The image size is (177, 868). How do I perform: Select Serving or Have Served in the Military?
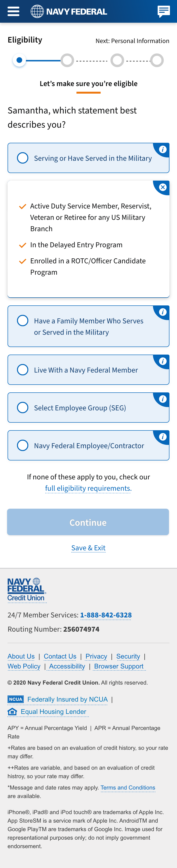coord(23,158)
